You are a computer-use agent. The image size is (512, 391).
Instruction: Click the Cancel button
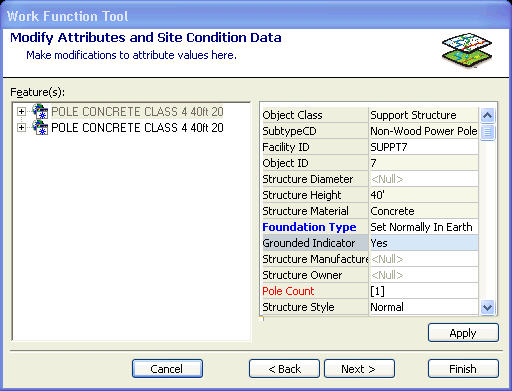coord(167,369)
